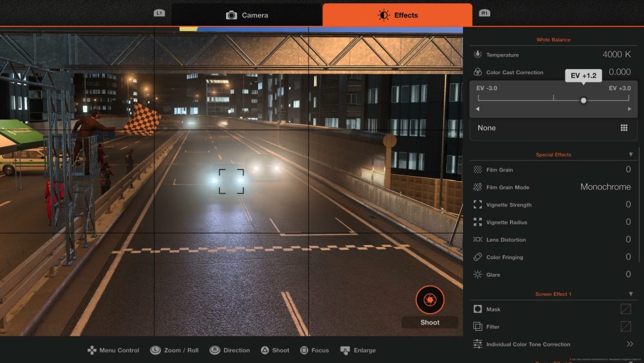Click the Temperature sun icon
The height and width of the screenshot is (363, 644).
click(477, 55)
